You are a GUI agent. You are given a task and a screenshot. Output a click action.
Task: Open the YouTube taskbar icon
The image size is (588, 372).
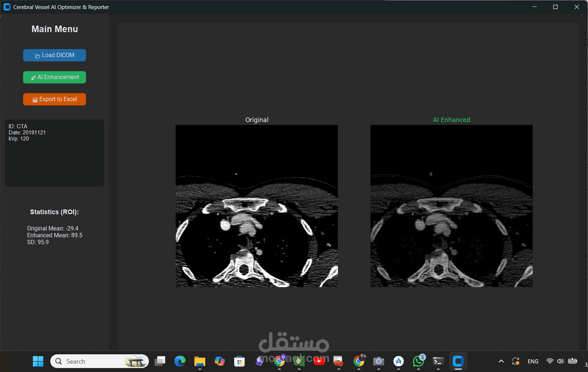click(x=319, y=361)
